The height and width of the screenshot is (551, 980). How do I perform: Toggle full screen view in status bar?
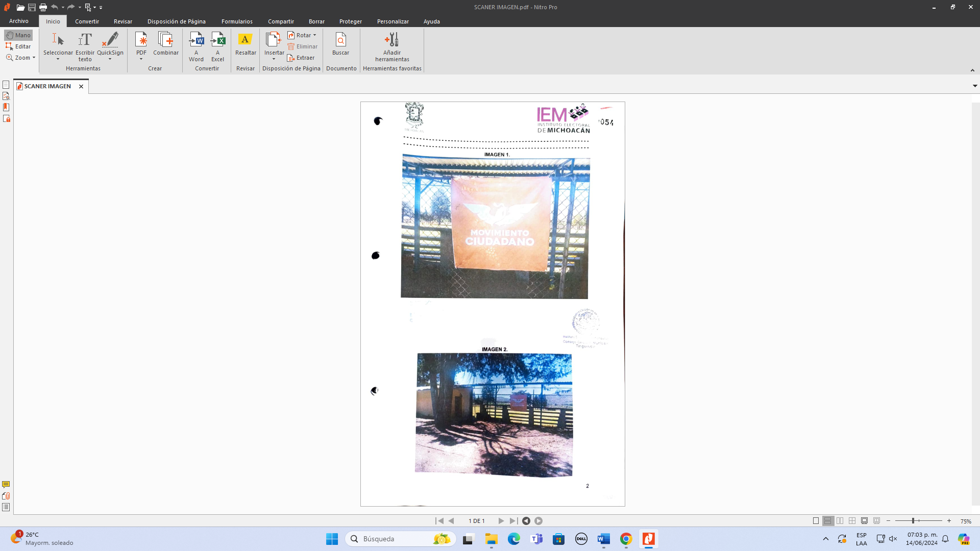[x=865, y=521]
